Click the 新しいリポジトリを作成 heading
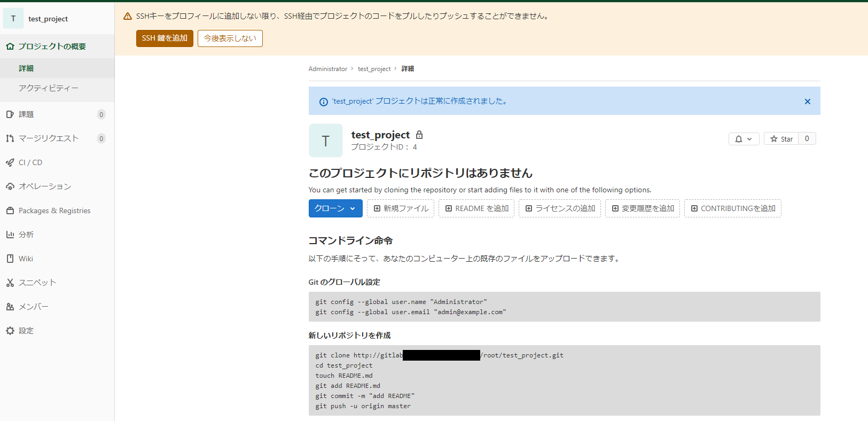This screenshot has height=421, width=868. pos(349,336)
